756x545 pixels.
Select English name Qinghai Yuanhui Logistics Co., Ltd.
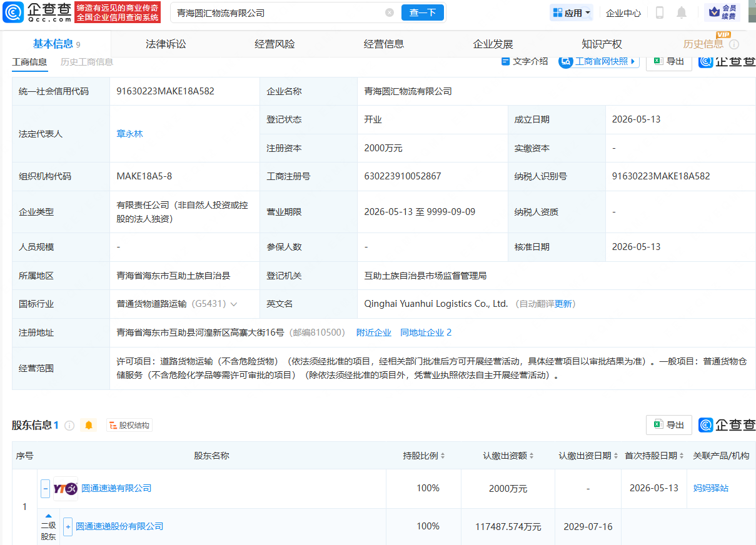pos(436,304)
